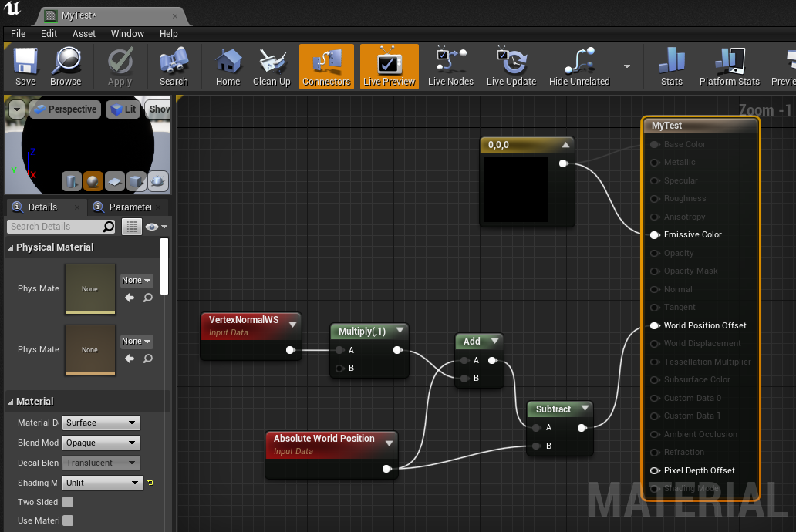Open the material Stats panel
Screen dimensions: 796x532
tap(672, 66)
